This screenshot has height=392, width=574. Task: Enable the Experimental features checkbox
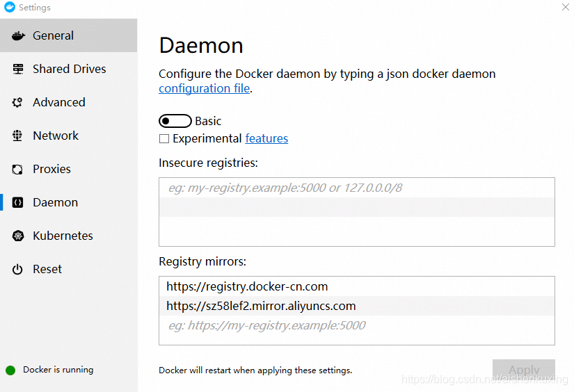(164, 138)
